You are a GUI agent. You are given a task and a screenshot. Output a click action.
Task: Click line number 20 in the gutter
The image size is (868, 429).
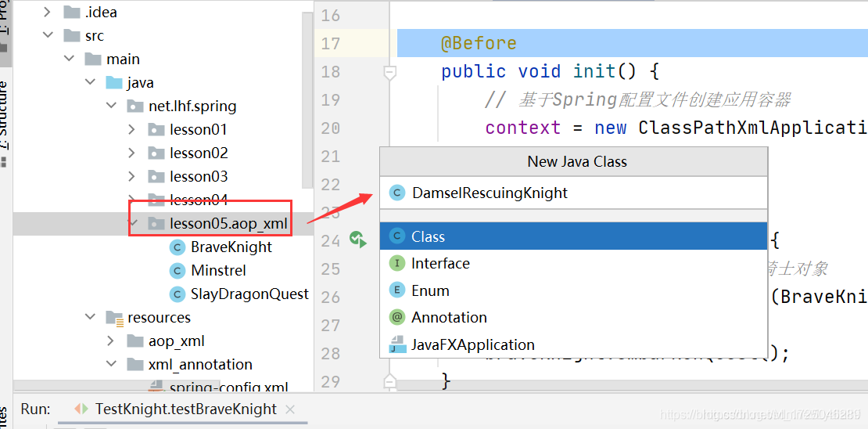[x=331, y=128]
